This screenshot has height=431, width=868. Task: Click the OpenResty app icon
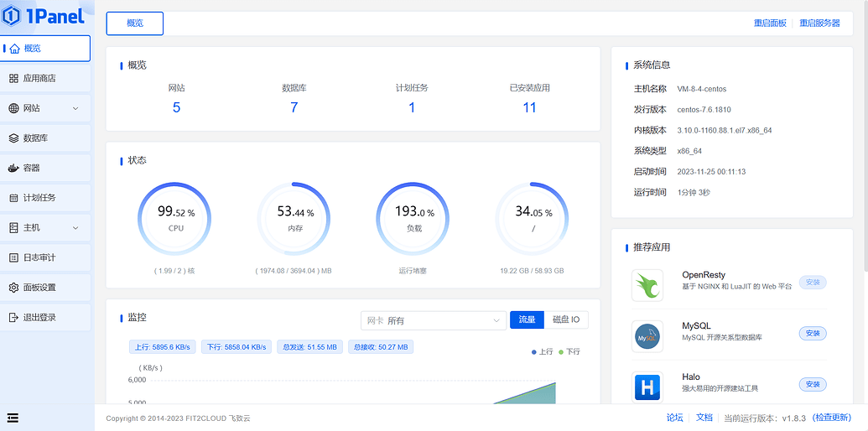click(x=647, y=285)
